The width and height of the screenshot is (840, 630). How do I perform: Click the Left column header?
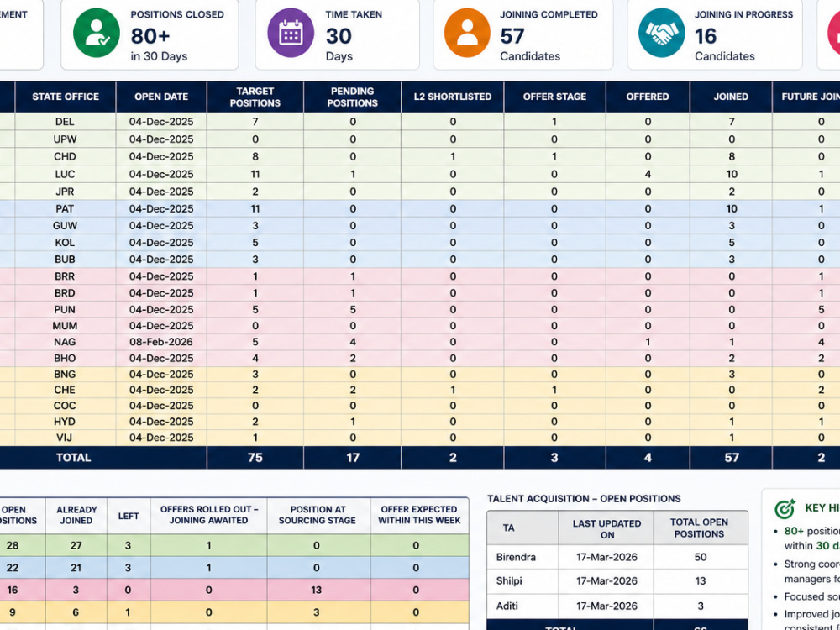click(129, 516)
